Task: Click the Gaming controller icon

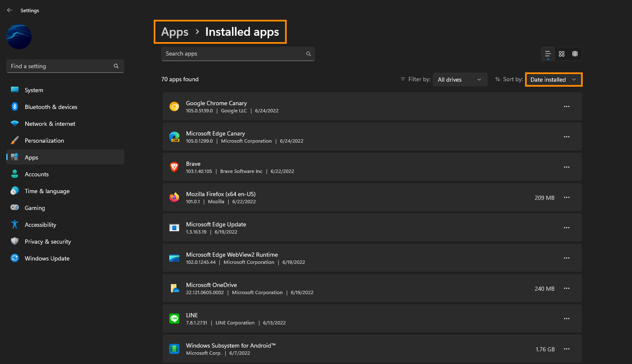Action: (x=15, y=207)
